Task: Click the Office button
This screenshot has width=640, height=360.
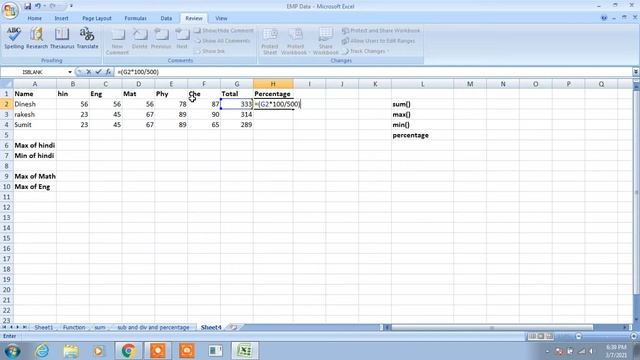Action: (x=10, y=10)
